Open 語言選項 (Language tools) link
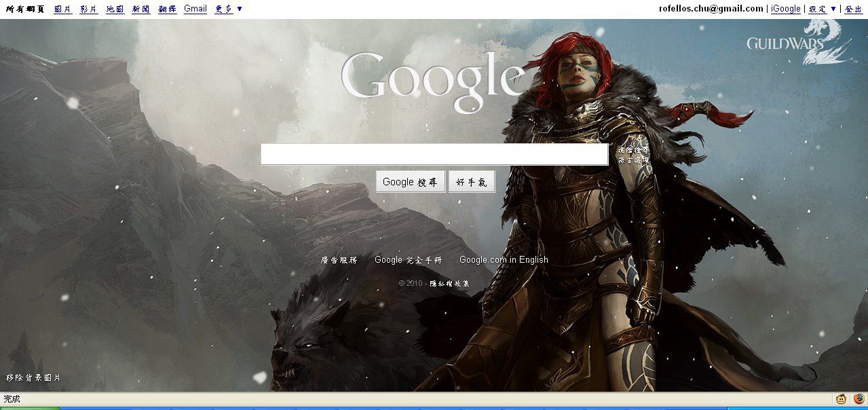The height and width of the screenshot is (410, 868). click(633, 160)
